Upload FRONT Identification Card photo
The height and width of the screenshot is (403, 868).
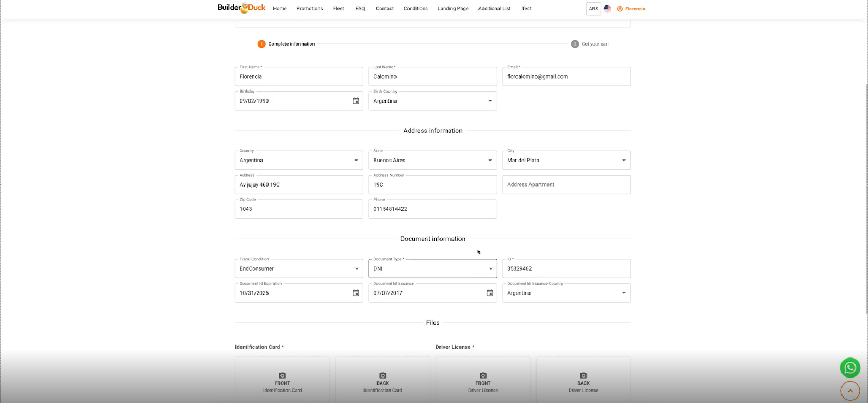pyautogui.click(x=282, y=382)
